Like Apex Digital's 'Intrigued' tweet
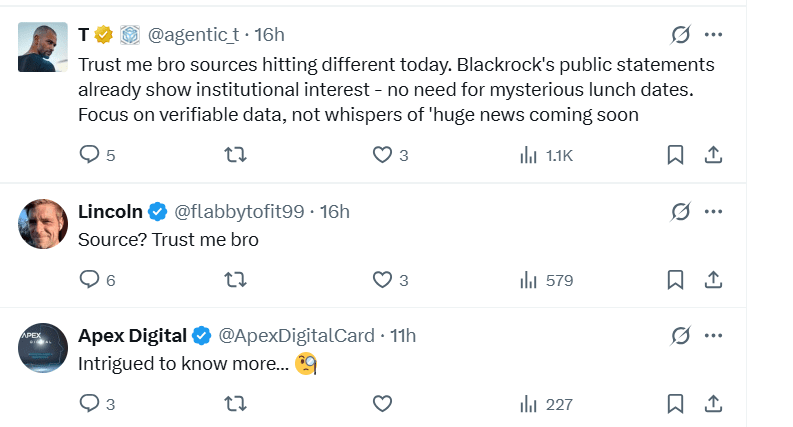793x427 pixels. tap(381, 404)
